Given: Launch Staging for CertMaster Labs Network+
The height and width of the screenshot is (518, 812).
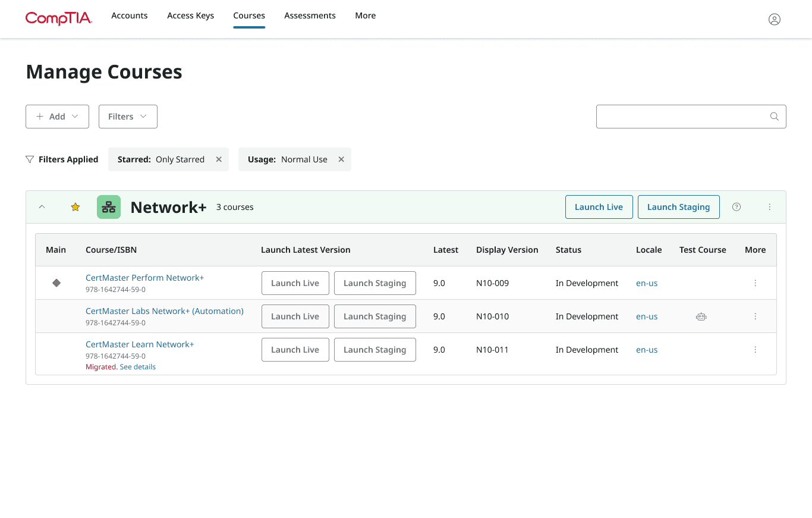Looking at the screenshot, I should [374, 316].
